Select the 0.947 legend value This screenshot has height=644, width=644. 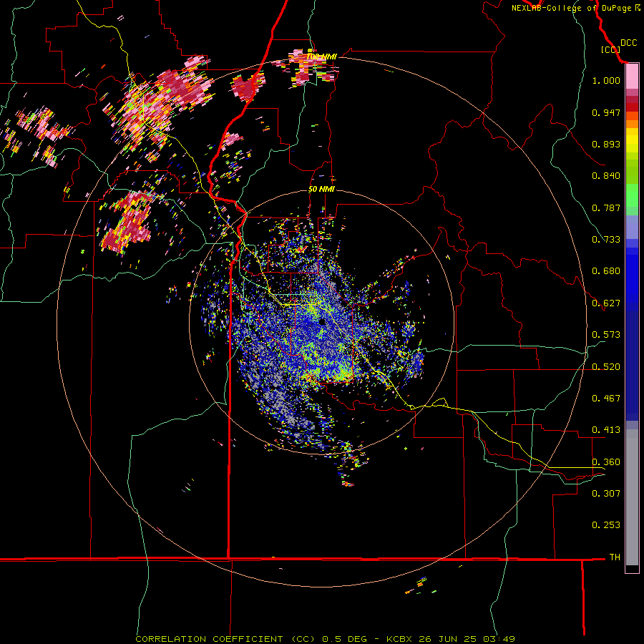point(606,112)
